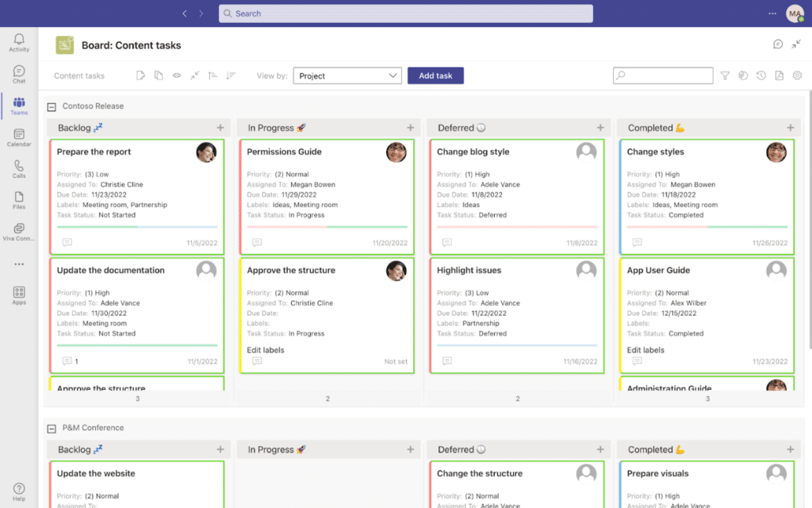Open the MA profile avatar menu
This screenshot has height=508, width=812.
coord(795,13)
